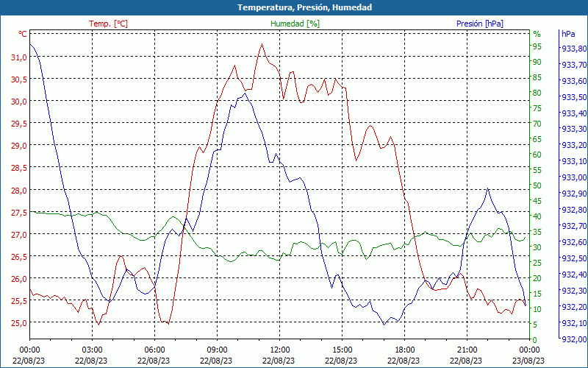Select the green '0' humidity axis value
Viewport: 588px width, 368px height.
tap(535, 340)
